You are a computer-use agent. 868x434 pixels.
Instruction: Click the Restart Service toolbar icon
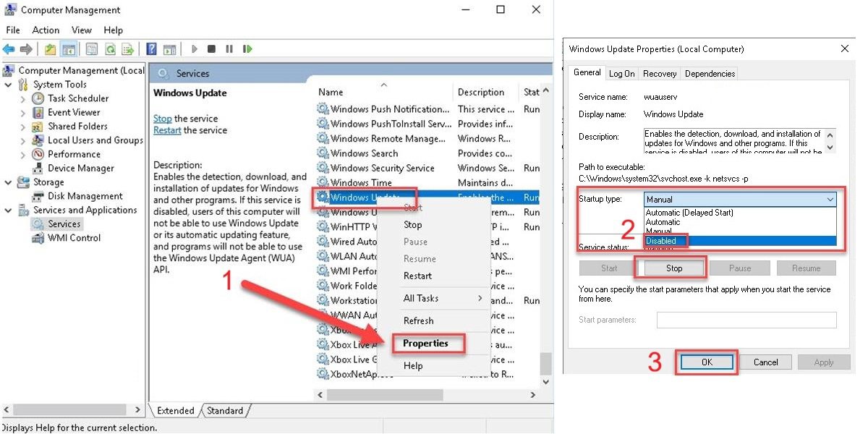coord(247,49)
